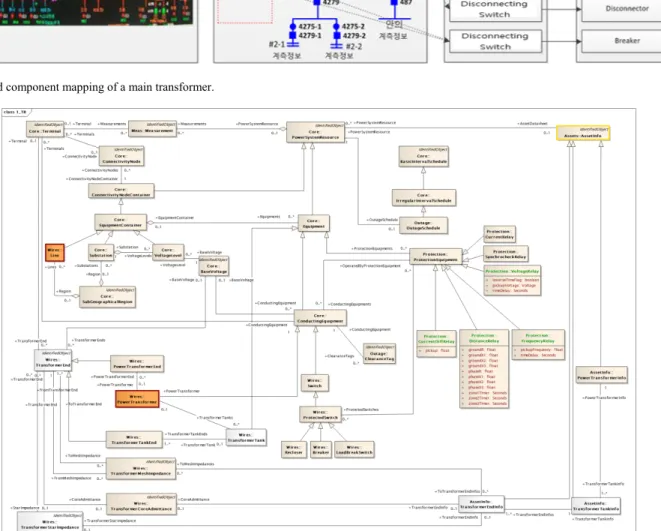The height and width of the screenshot is (531, 661).
Task: Click the Protection::ProtectionEquipment box
Action: pyautogui.click(x=435, y=257)
